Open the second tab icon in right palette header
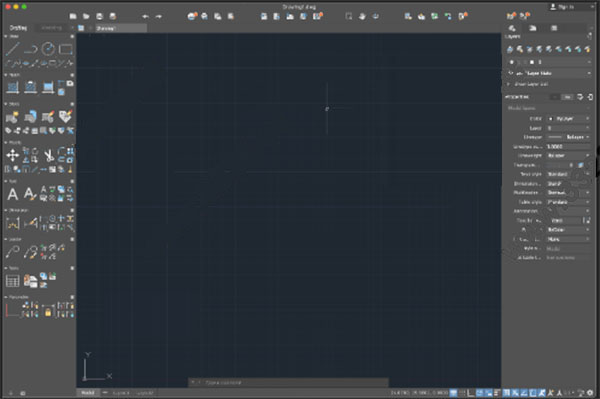 click(x=533, y=28)
